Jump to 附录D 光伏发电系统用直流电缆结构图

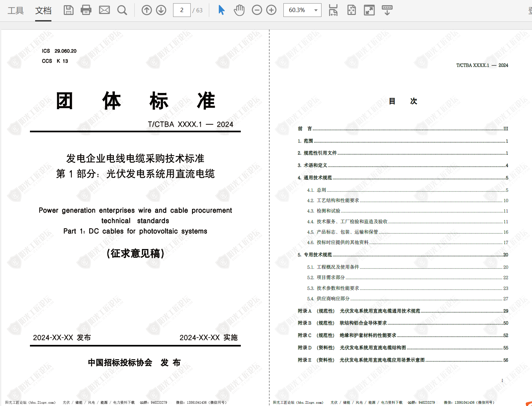pyautogui.click(x=403, y=348)
